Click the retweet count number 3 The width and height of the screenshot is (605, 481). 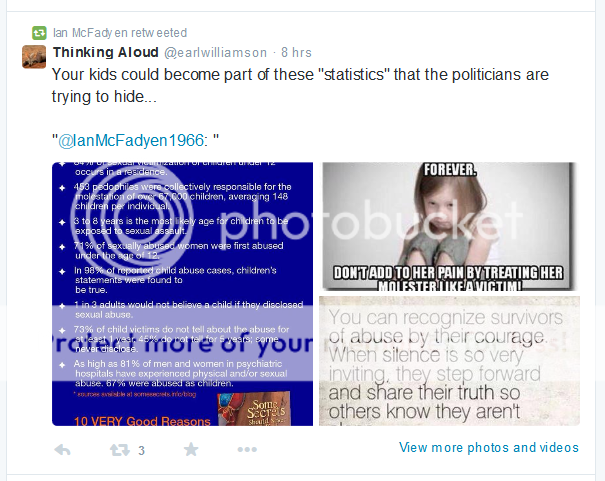[142, 450]
